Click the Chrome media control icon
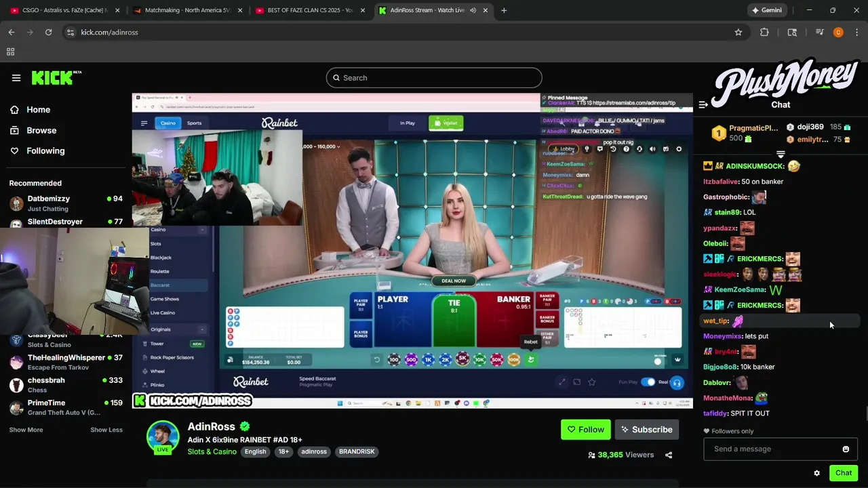Image resolution: width=868 pixels, height=488 pixels. (820, 32)
